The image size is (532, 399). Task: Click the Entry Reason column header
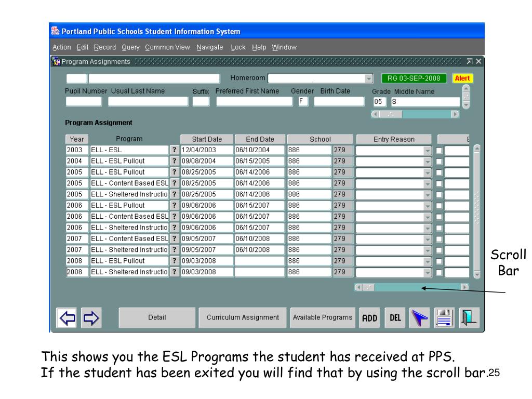pyautogui.click(x=394, y=139)
